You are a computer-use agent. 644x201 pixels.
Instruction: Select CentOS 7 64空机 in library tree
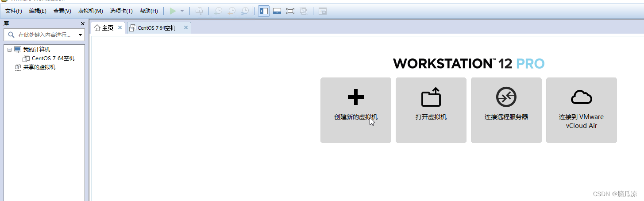pos(53,58)
